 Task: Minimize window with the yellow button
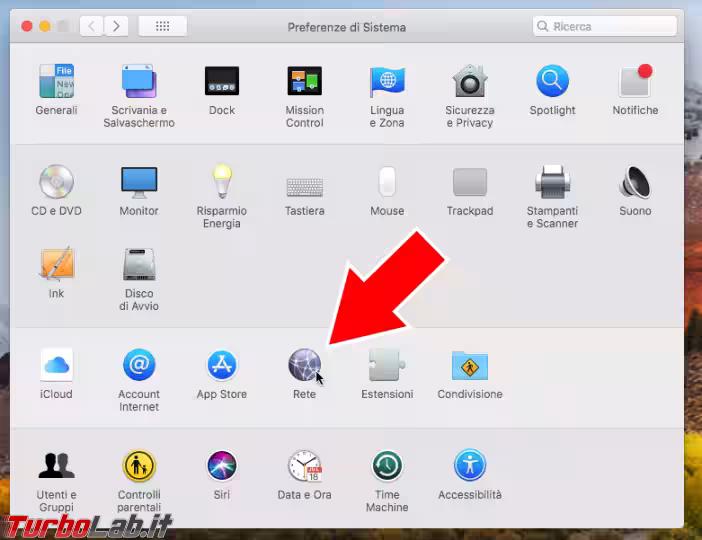[45, 26]
